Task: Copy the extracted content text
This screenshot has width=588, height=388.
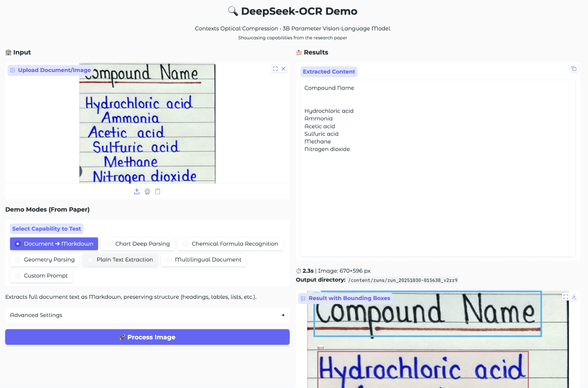Action: 574,69
